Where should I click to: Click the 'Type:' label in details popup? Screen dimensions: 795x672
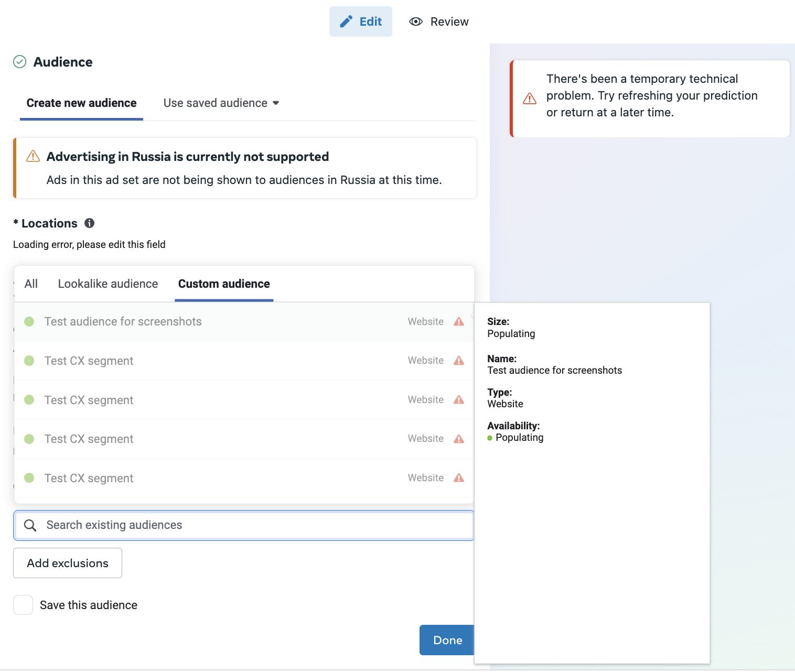500,392
